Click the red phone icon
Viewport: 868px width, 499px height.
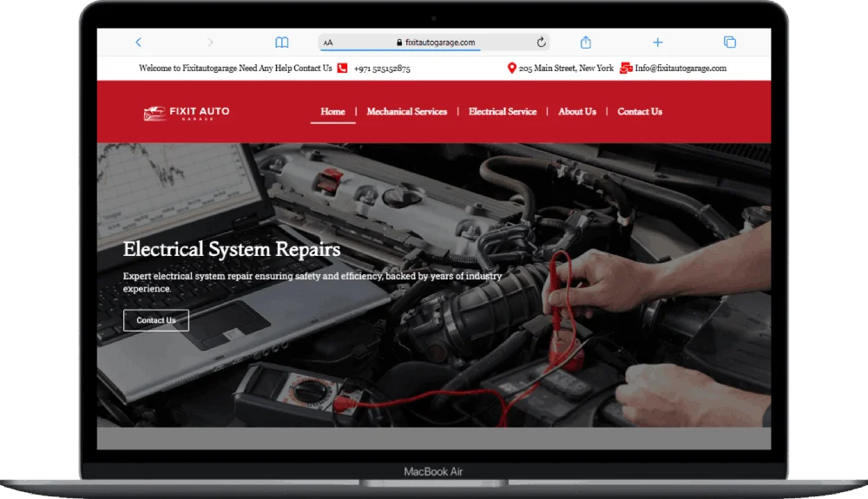pos(342,69)
